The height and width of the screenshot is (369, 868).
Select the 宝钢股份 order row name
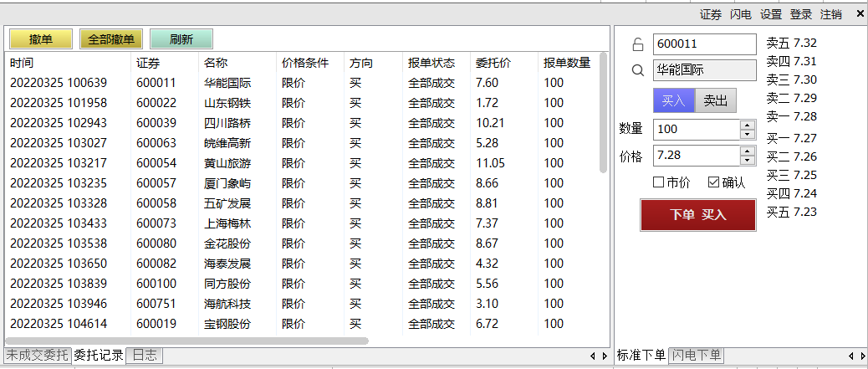pyautogui.click(x=227, y=324)
